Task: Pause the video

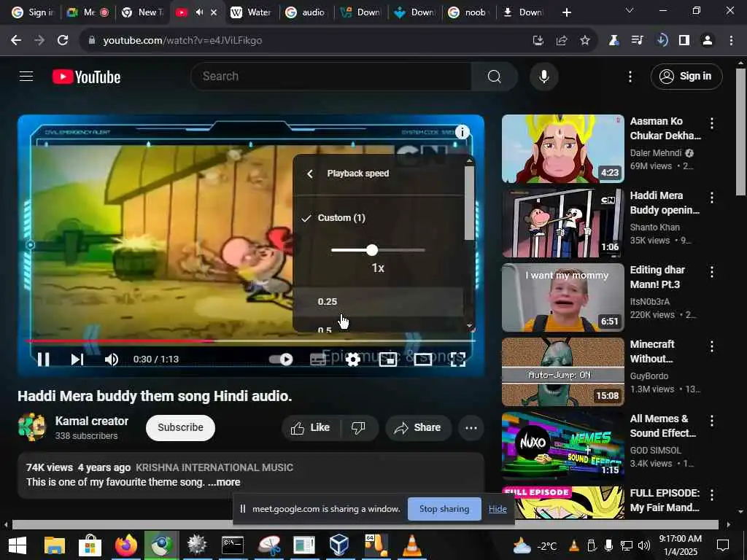Action: pyautogui.click(x=43, y=359)
